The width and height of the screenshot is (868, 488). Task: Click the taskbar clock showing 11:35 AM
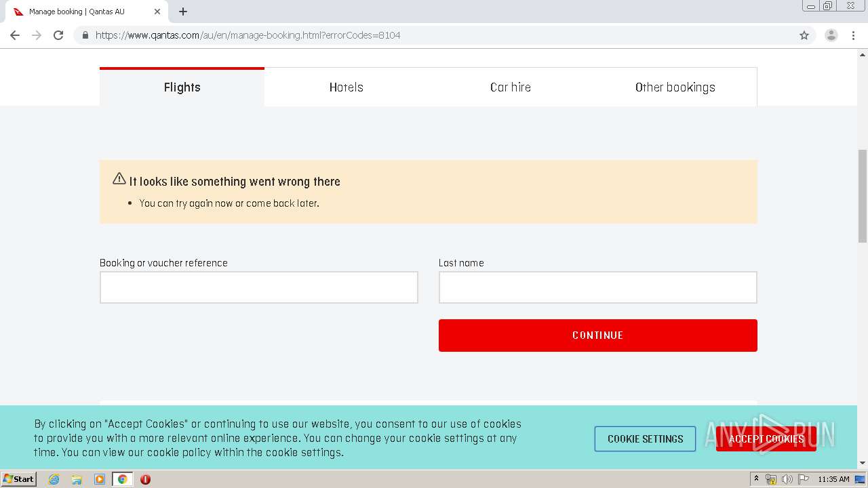coord(833,479)
